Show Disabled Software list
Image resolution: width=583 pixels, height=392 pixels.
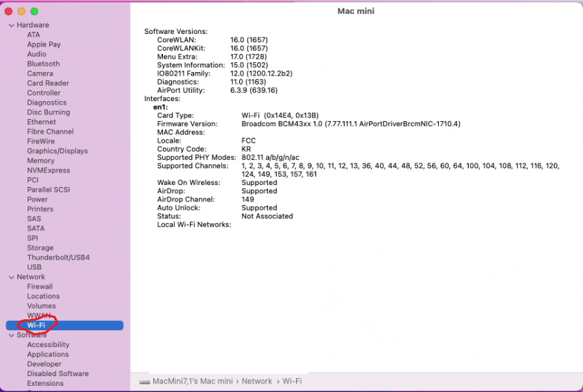click(58, 373)
